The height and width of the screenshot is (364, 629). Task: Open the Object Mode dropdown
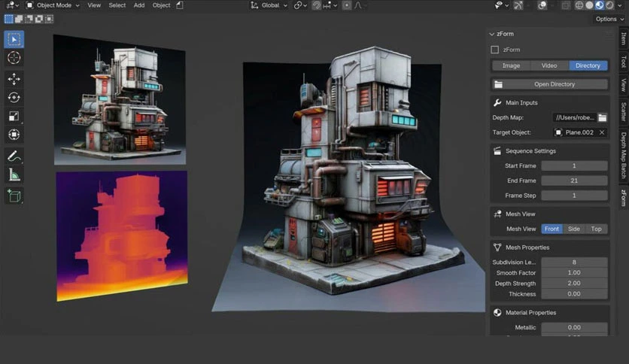coord(53,5)
